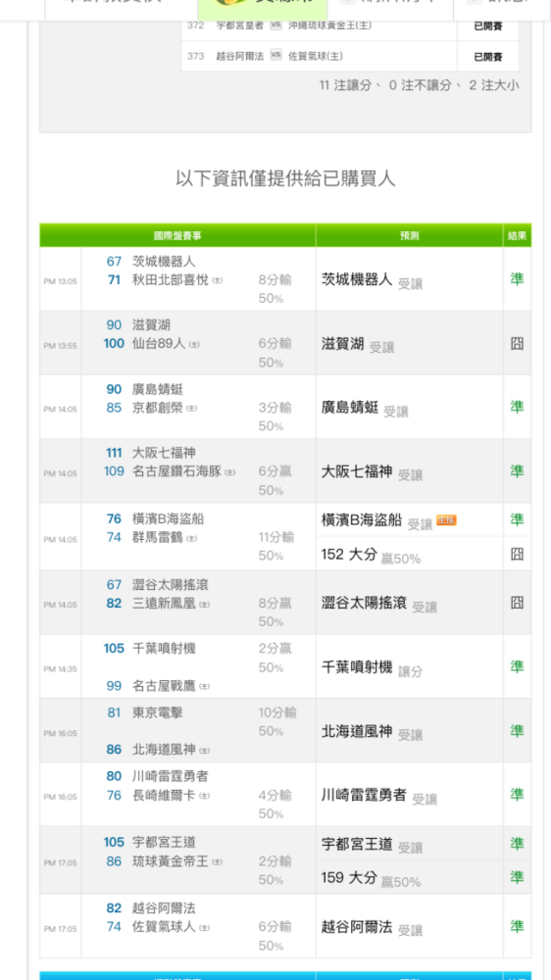Click the 已開賽 status for match 372
The image size is (551, 980).
coord(488,26)
